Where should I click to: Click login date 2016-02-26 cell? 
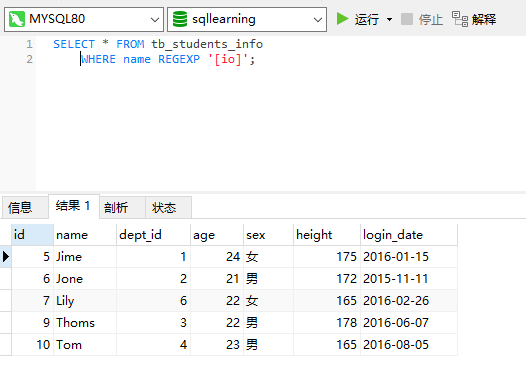tap(409, 301)
